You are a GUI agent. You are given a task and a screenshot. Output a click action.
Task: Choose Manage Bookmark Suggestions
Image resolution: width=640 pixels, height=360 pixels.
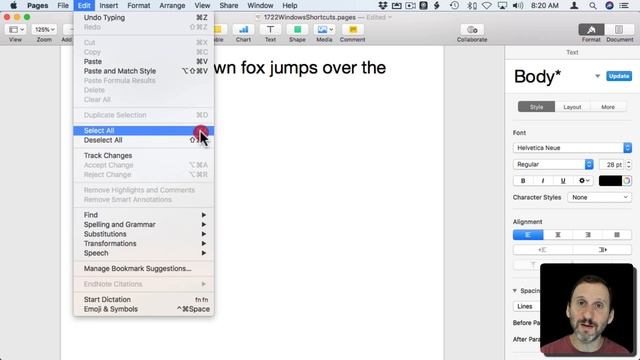(x=144, y=269)
